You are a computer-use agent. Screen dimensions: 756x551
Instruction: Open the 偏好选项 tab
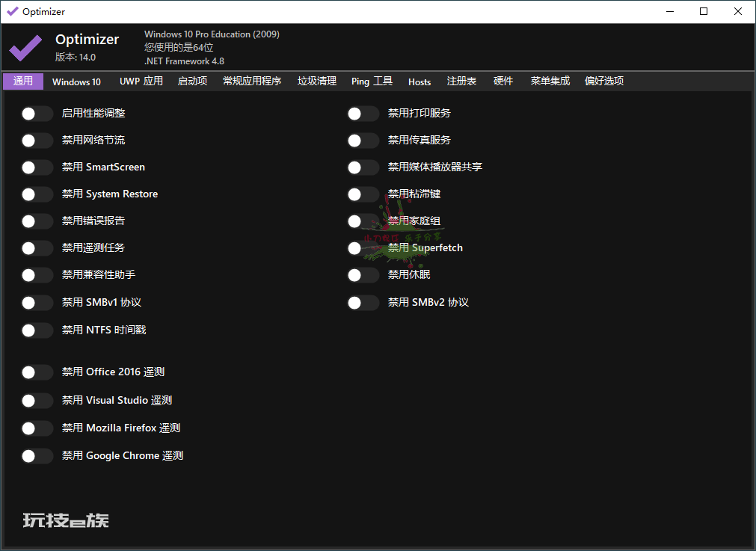click(x=604, y=81)
